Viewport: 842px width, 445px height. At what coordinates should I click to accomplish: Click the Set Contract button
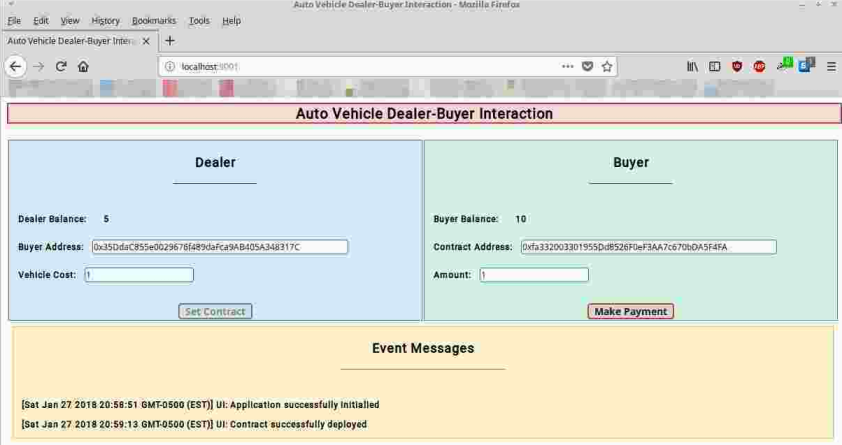pos(215,311)
